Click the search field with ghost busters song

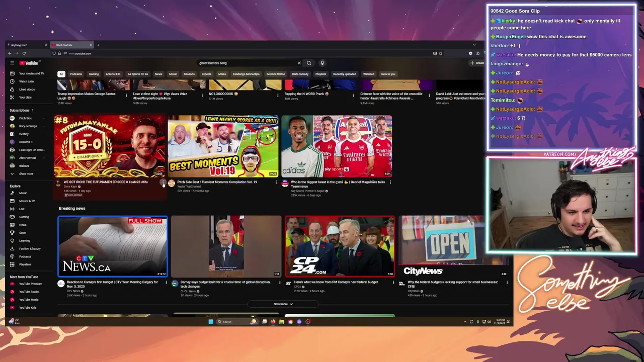[x=247, y=63]
